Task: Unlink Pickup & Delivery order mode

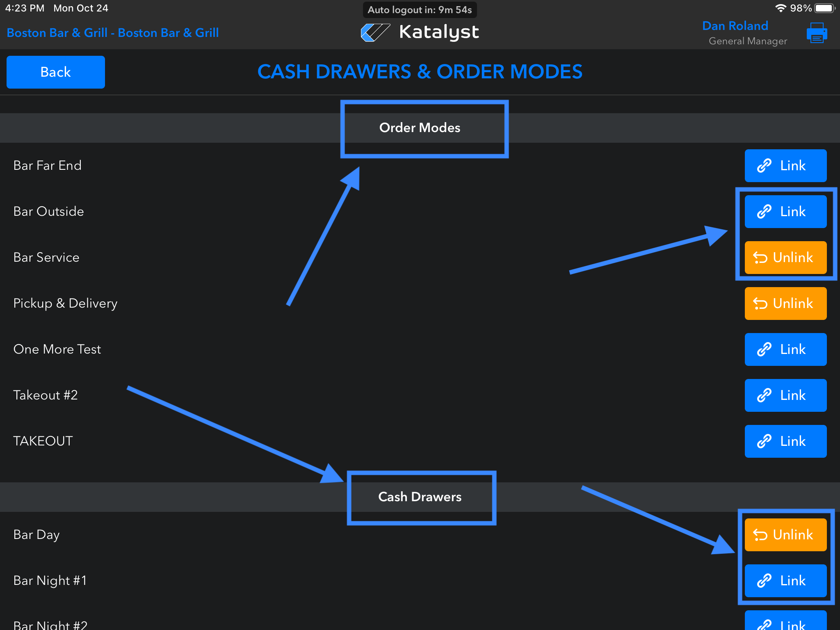Action: [785, 304]
